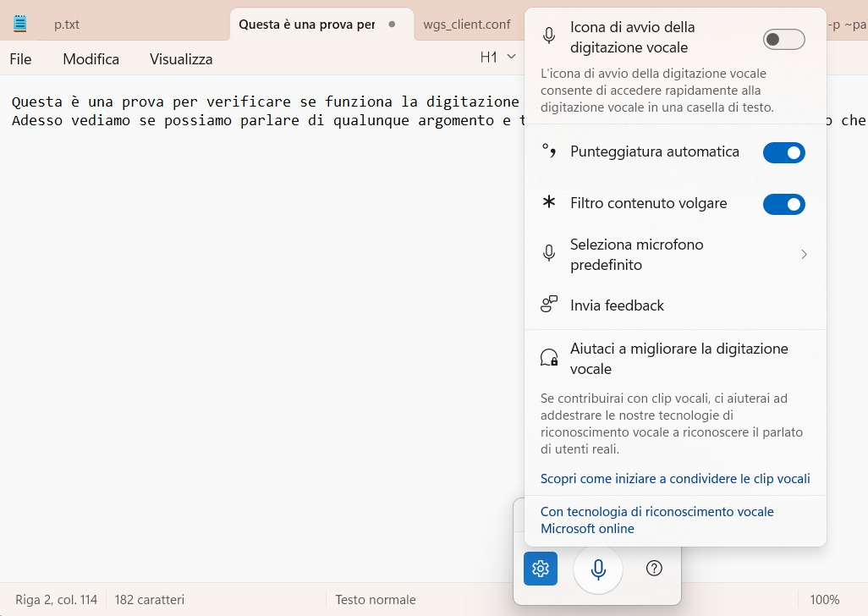Open the Visualizza menu
Viewport: 868px width, 616px height.
click(x=180, y=58)
